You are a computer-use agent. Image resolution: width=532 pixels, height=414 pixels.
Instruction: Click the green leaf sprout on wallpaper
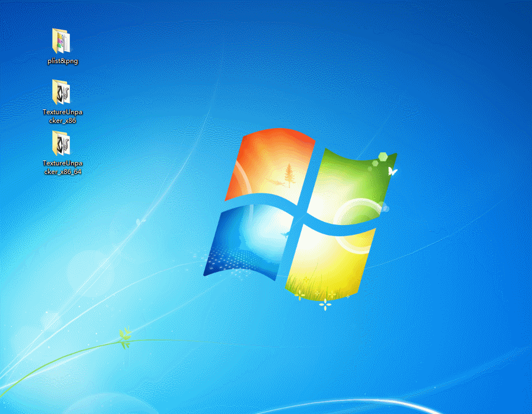click(x=125, y=335)
